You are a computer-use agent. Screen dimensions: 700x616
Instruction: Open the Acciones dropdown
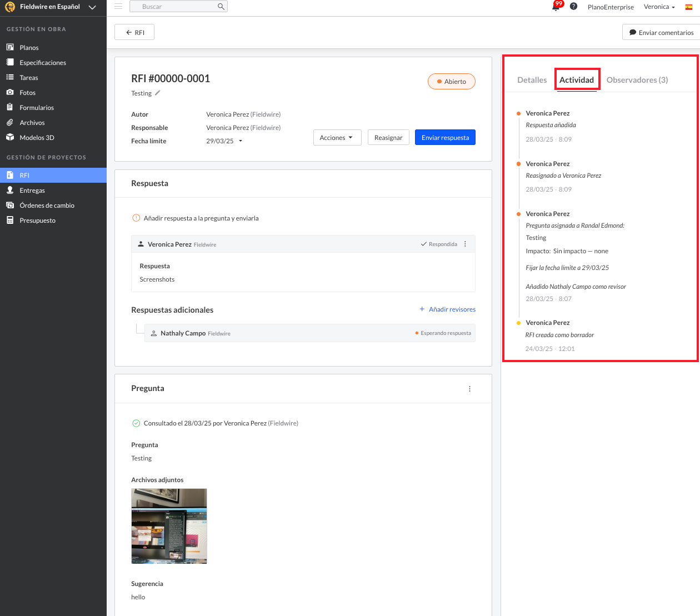coord(337,138)
